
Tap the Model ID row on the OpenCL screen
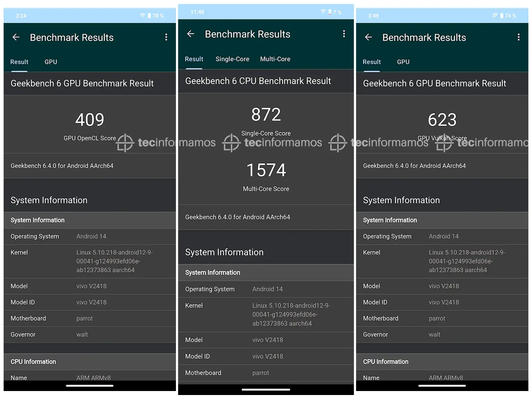tap(90, 302)
